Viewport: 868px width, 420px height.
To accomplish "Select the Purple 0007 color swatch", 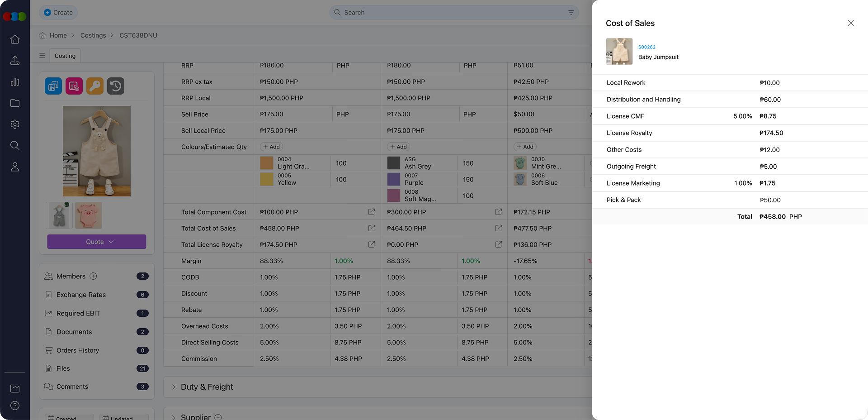I will pos(393,179).
